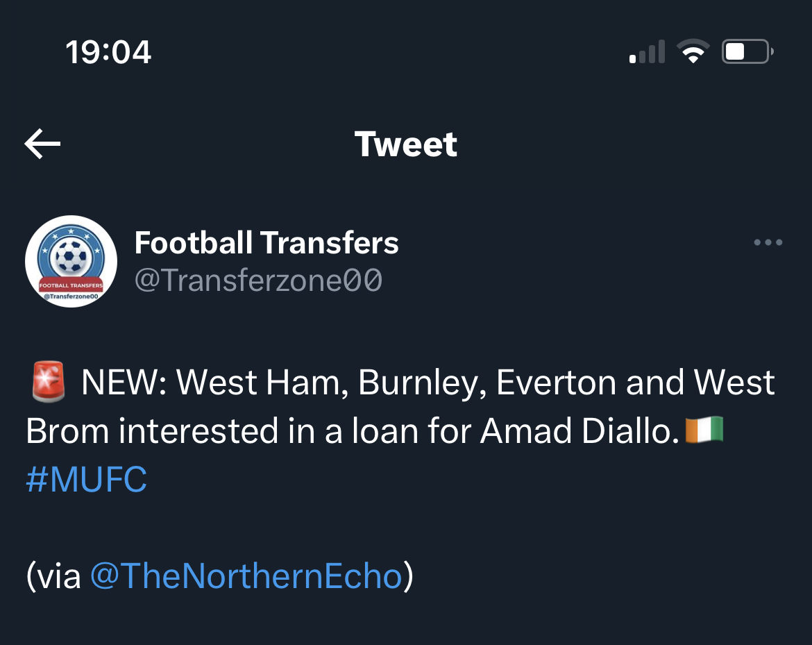This screenshot has width=812, height=645.
Task: Tap the cellular signal strength icon
Action: pos(647,52)
